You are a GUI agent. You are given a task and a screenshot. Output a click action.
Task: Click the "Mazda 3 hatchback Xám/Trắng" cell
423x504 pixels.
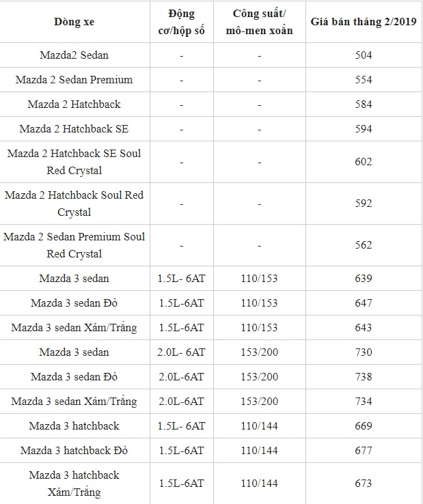tap(74, 484)
